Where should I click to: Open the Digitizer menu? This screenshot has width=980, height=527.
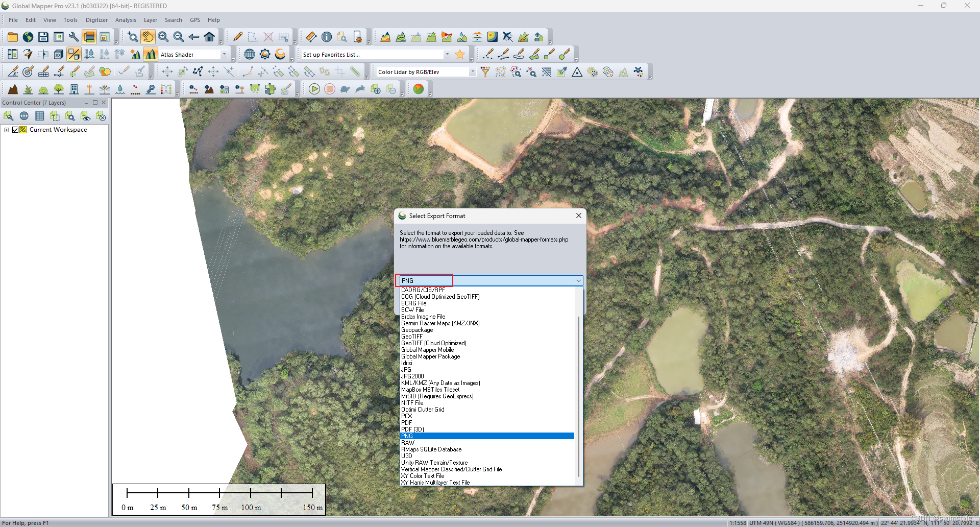96,20
